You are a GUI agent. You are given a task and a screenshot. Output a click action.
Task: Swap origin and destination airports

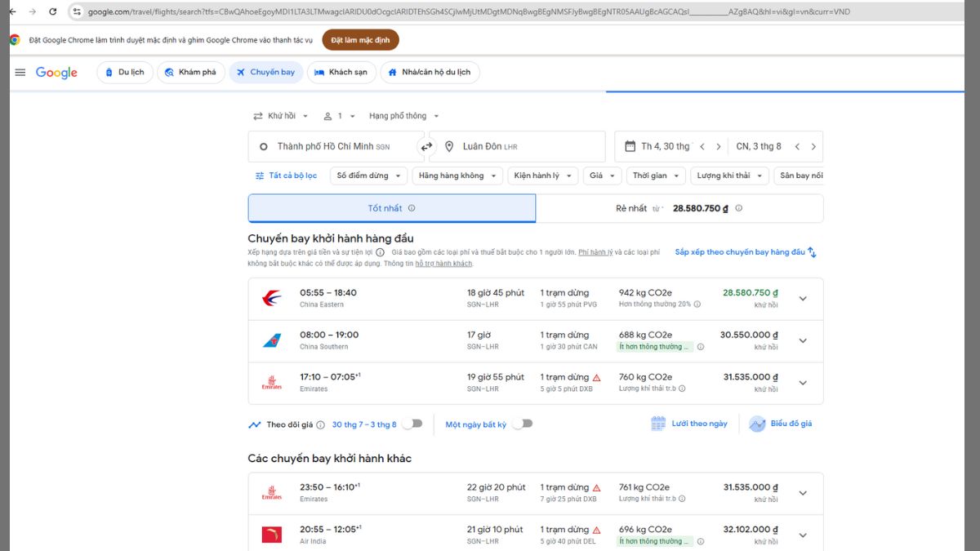(426, 147)
